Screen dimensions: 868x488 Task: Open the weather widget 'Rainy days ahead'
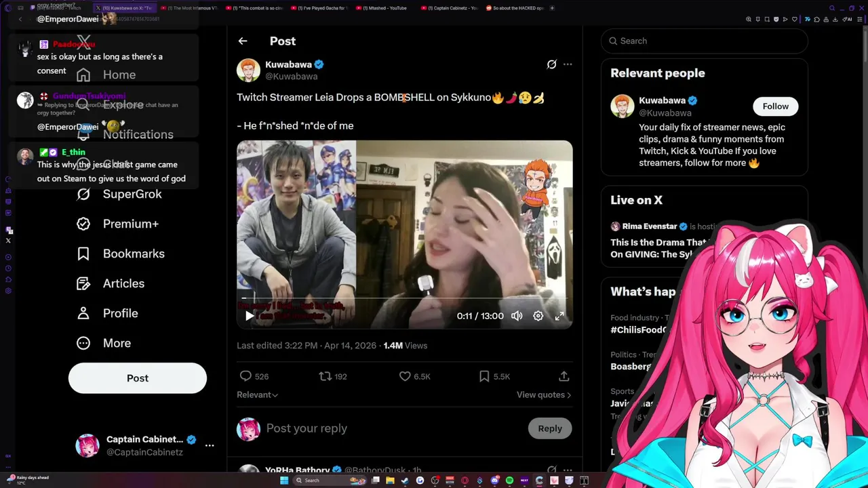tap(28, 480)
